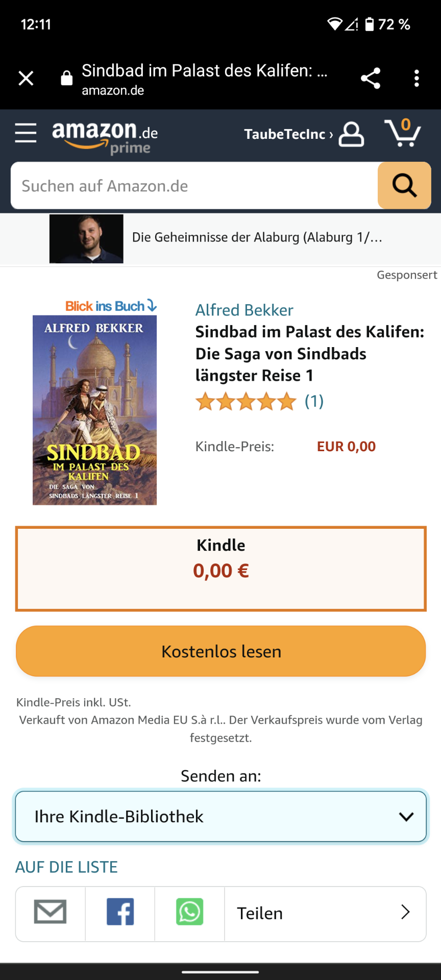Open Blick ins Buch preview
The height and width of the screenshot is (980, 441).
click(x=111, y=306)
